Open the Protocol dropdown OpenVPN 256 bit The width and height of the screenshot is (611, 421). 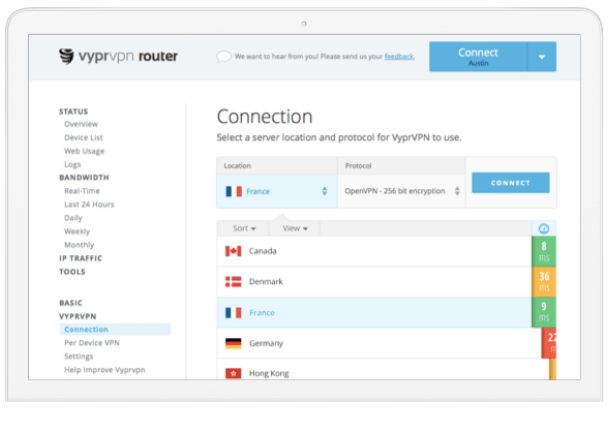[x=401, y=191]
